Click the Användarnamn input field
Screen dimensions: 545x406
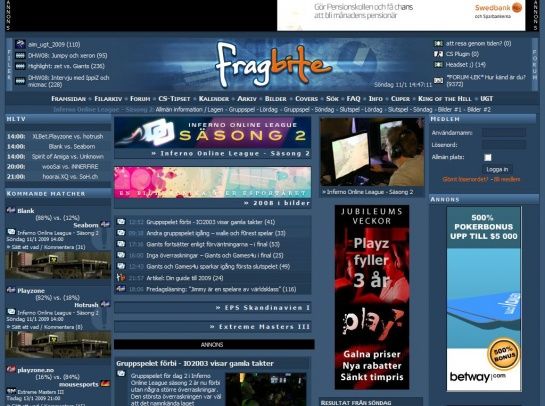504,132
